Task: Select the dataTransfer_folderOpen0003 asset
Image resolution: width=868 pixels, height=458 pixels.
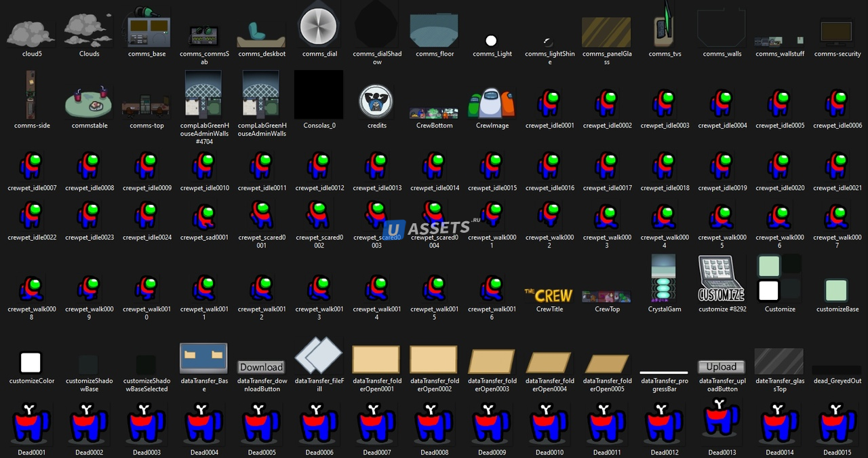Action: [x=492, y=362]
